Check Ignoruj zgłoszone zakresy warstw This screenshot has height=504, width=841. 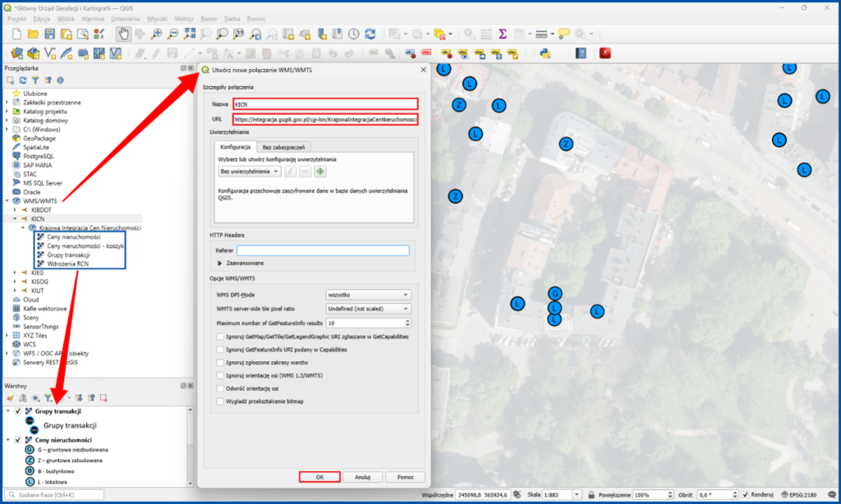220,363
